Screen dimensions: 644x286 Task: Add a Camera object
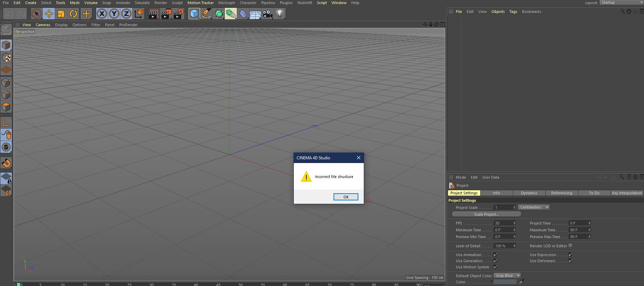pos(268,14)
